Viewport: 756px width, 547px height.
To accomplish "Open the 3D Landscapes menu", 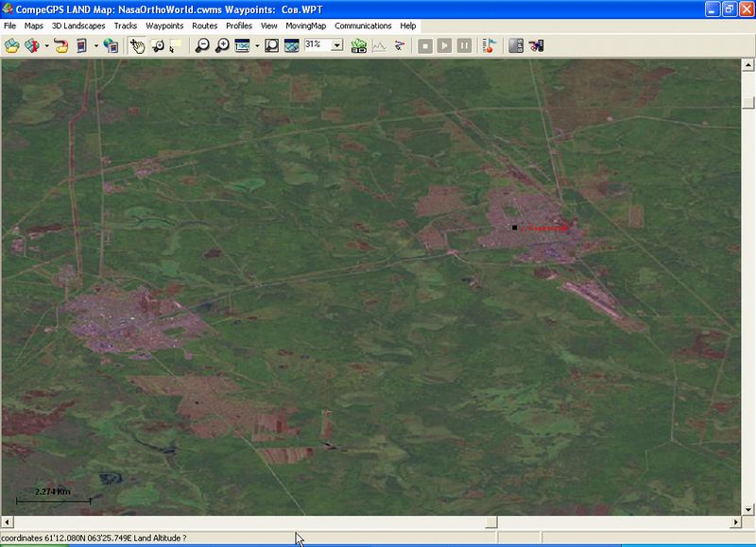I will [x=78, y=26].
